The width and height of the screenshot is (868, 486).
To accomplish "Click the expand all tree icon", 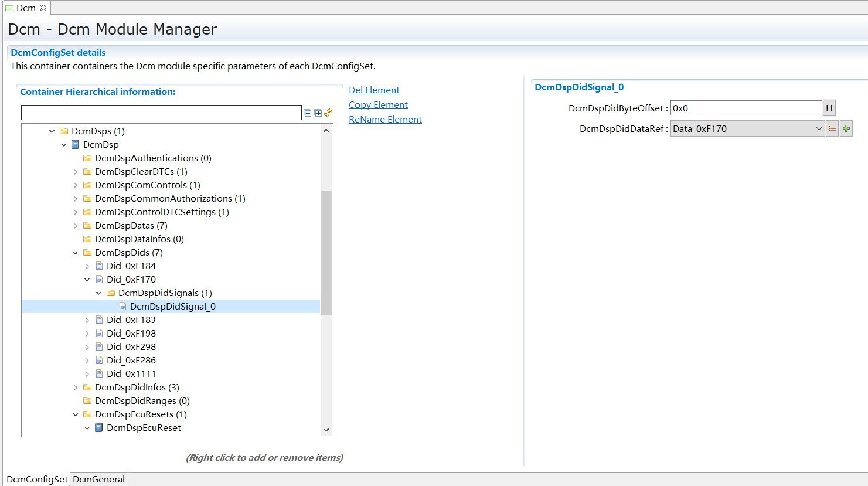I will click(x=318, y=113).
